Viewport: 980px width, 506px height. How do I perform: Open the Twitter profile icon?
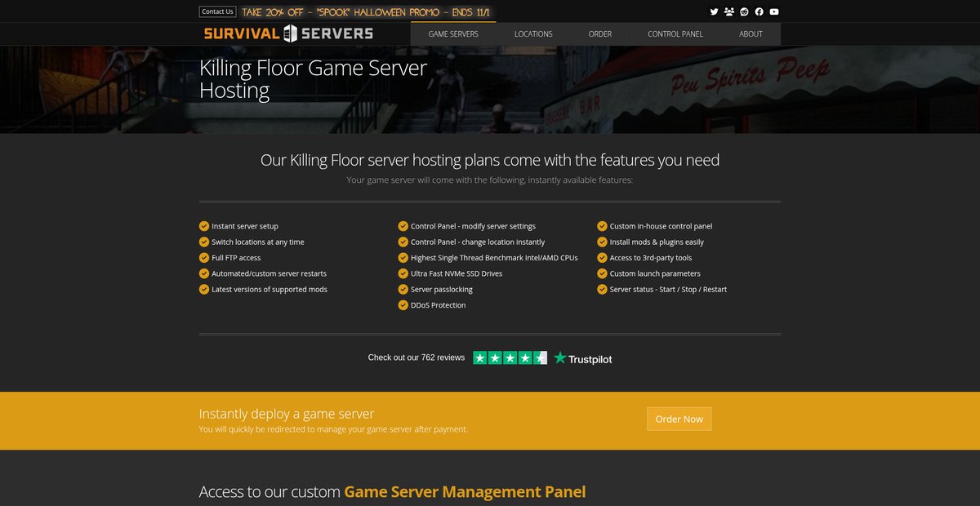tap(715, 11)
